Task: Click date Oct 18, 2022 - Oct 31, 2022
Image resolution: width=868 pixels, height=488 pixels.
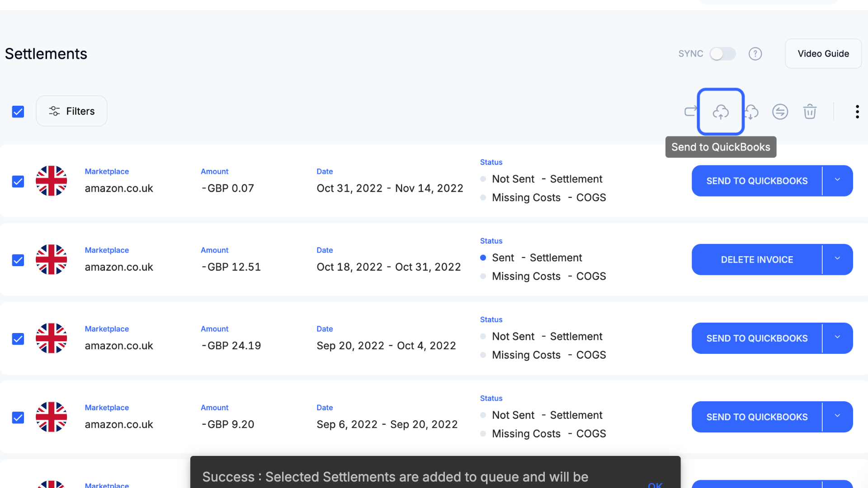Action: 389,267
